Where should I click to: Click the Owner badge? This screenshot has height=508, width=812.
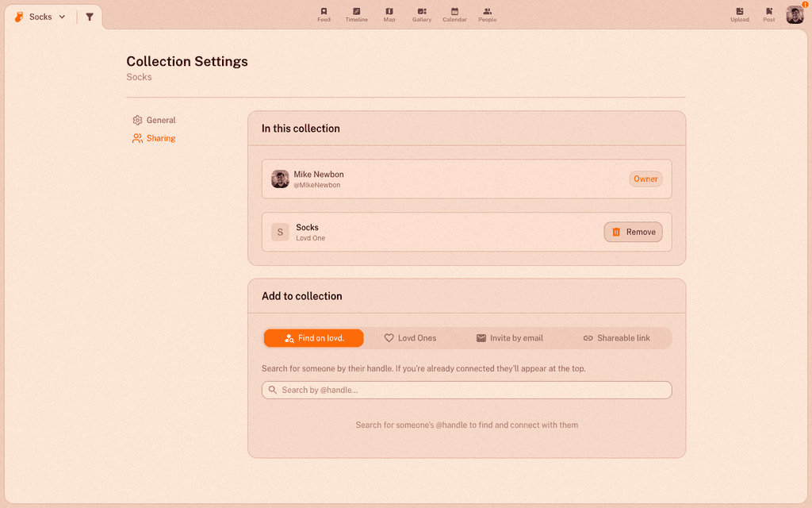[x=645, y=179]
